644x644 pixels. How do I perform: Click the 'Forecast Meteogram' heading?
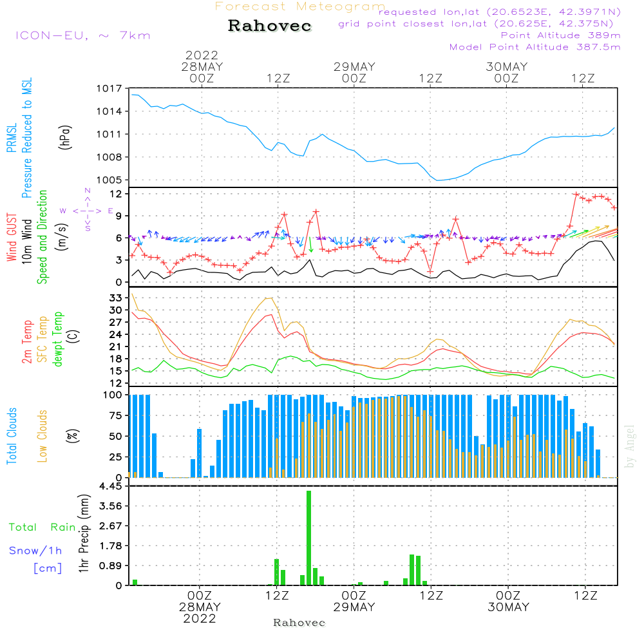[300, 6]
